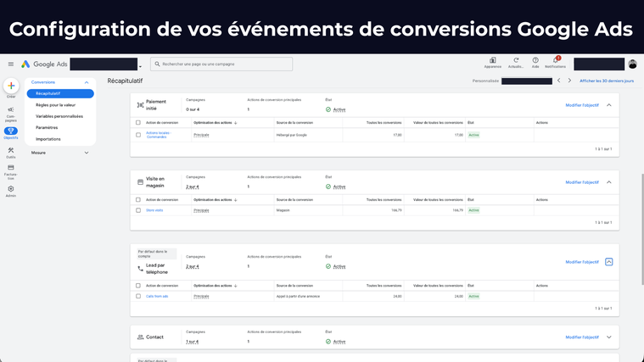The height and width of the screenshot is (362, 644).
Task: Select Règles pour la valeur menu item
Action: 55,105
